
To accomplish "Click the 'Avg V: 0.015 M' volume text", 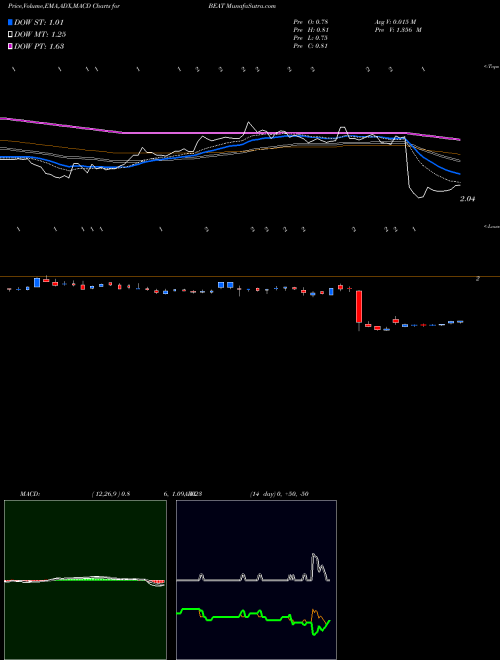I will pos(395,21).
